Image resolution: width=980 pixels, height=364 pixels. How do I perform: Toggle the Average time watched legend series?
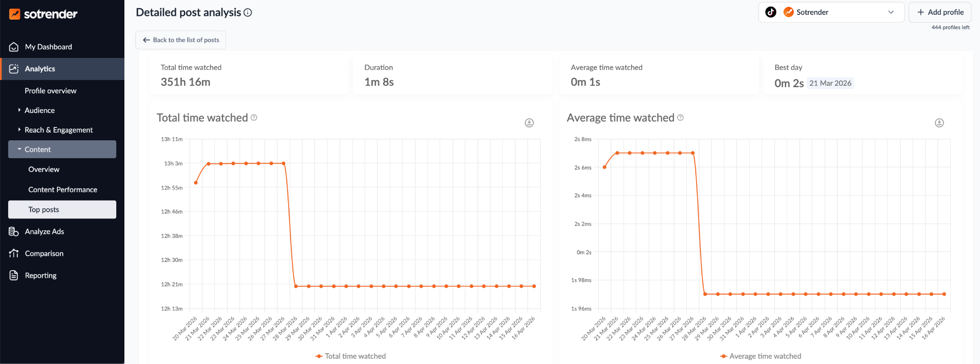point(760,356)
